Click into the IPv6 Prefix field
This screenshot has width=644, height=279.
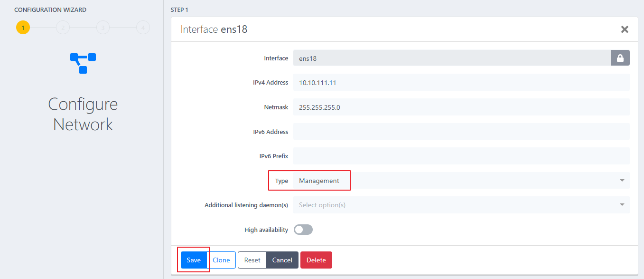point(461,156)
